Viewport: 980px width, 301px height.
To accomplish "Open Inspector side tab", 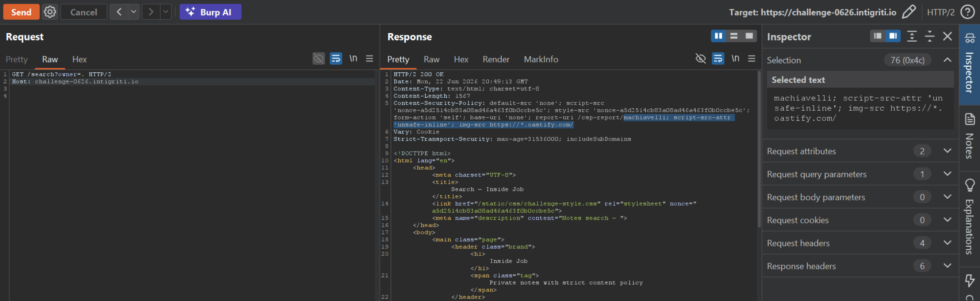I will (969, 64).
